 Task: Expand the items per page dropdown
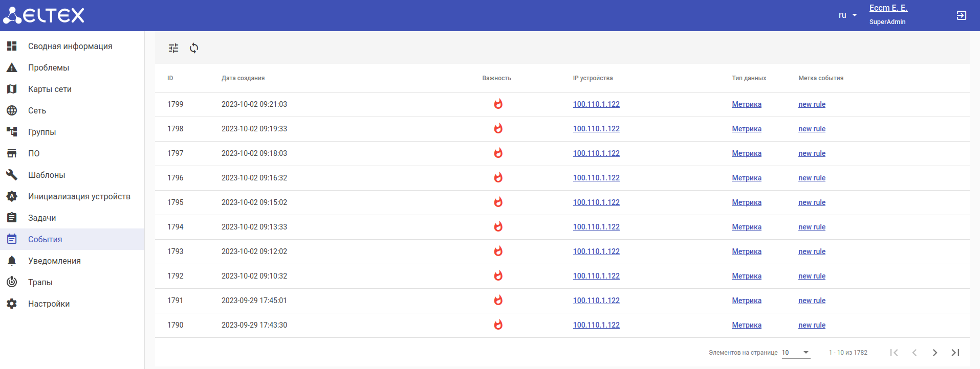tap(796, 353)
